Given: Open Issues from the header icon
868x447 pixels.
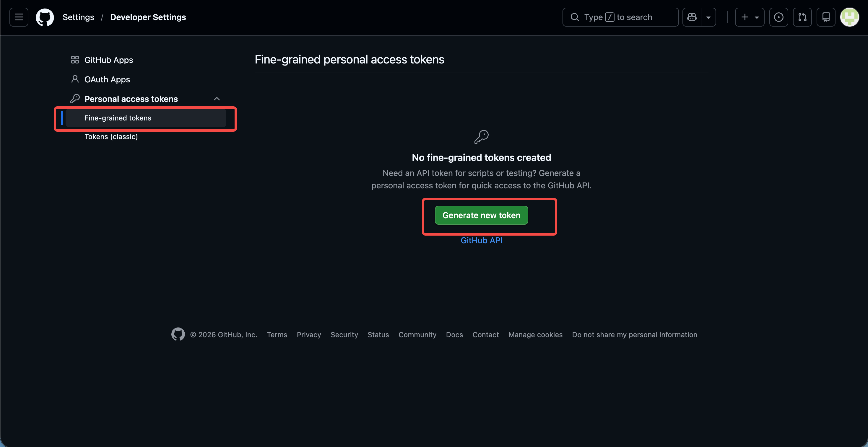Looking at the screenshot, I should pyautogui.click(x=778, y=17).
